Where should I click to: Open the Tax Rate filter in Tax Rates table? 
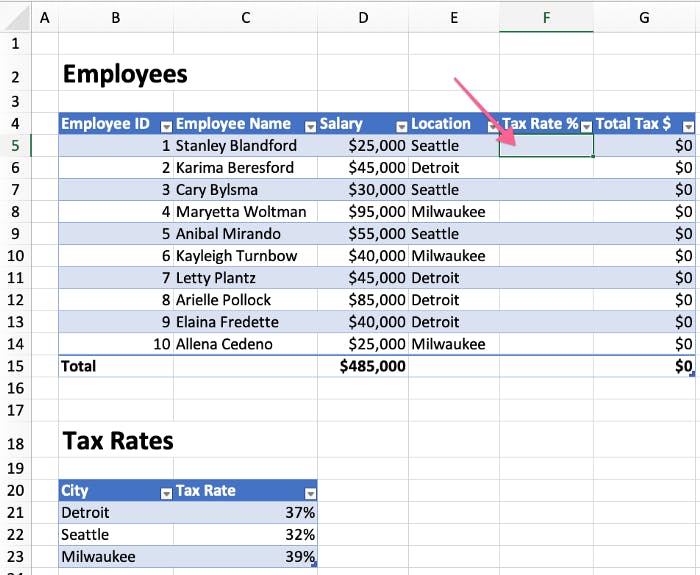click(310, 493)
